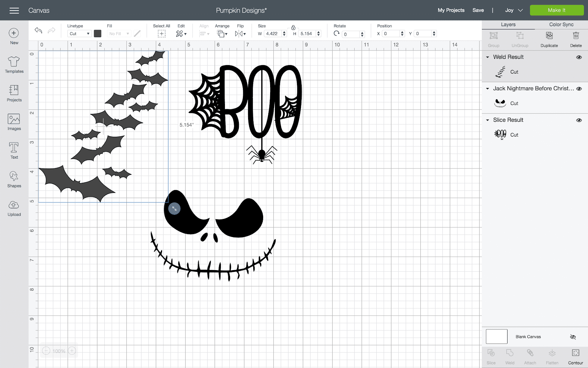Toggle Blank Canvas visibility
The height and width of the screenshot is (368, 588).
pyautogui.click(x=573, y=337)
